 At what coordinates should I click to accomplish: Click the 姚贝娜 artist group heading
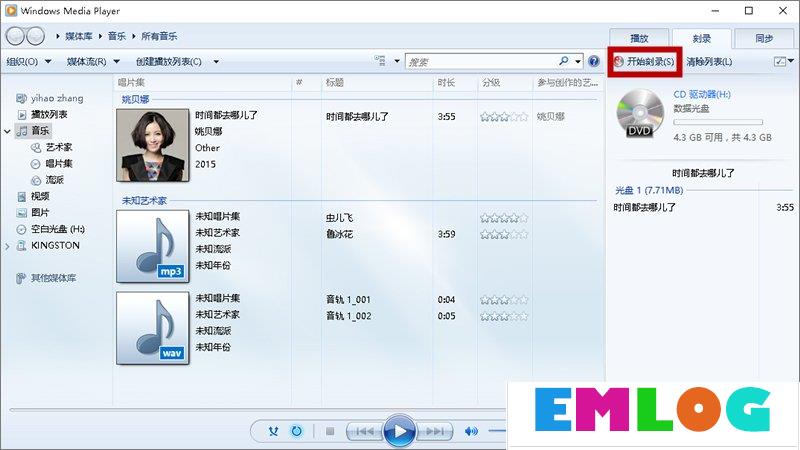(x=136, y=99)
